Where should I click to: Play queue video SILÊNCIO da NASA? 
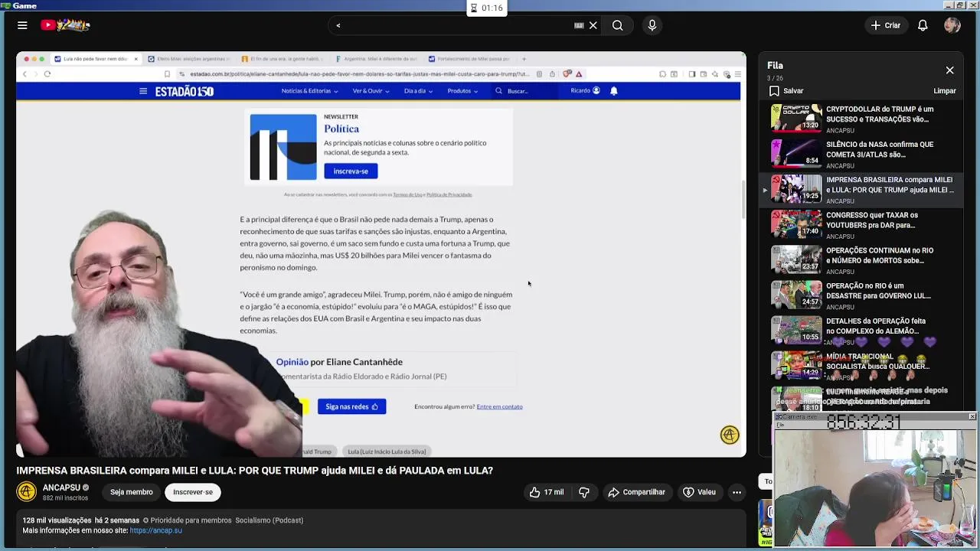[861, 155]
